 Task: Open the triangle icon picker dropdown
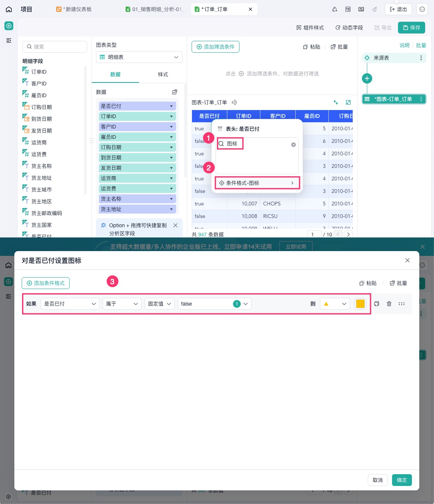pos(335,304)
